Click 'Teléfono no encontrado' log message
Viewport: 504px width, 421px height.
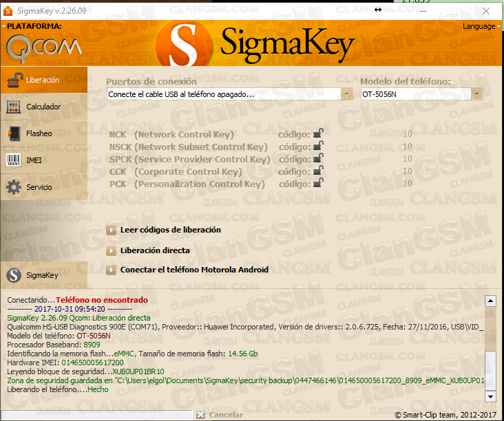coord(102,300)
